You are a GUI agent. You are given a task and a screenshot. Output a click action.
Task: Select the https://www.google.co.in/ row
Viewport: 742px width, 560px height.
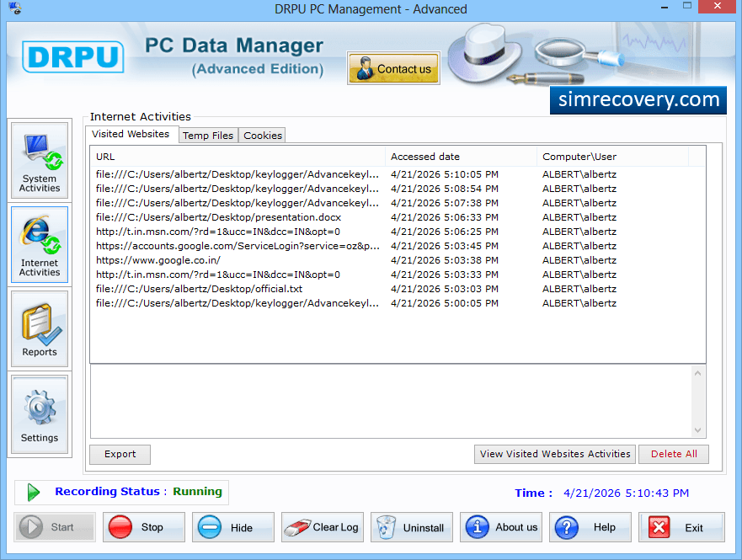point(398,260)
